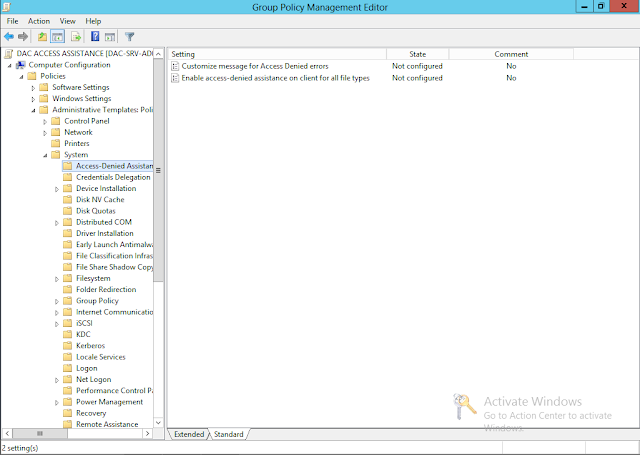Screen dimensions: 640x455
Task: Select Customize message for Access Denied errors
Action: click(x=255, y=66)
